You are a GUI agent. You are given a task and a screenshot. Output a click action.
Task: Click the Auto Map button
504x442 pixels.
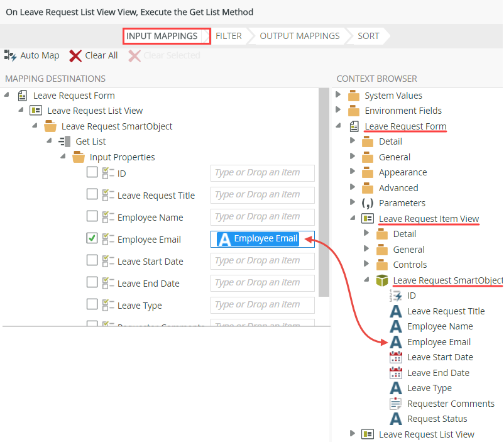click(31, 55)
